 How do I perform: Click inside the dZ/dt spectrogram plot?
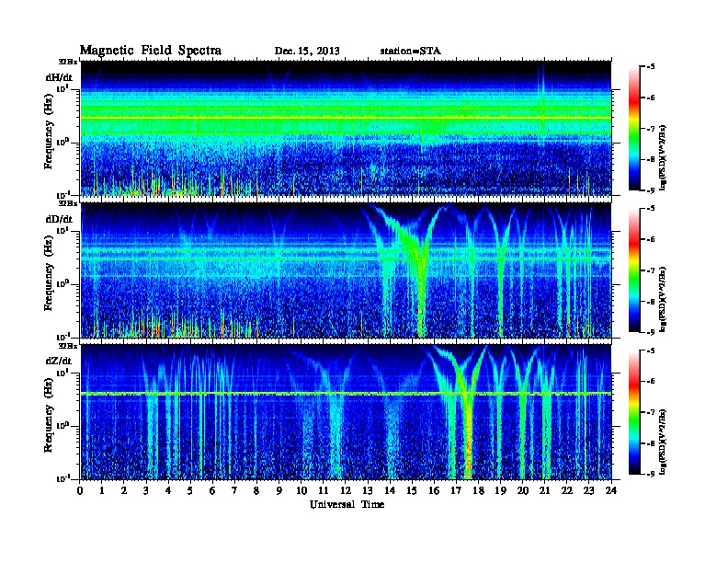(x=346, y=412)
